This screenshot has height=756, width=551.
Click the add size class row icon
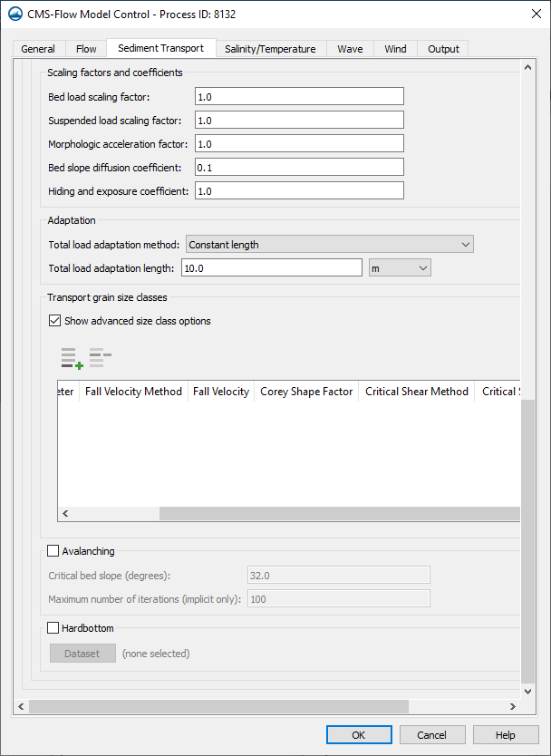pyautogui.click(x=72, y=358)
